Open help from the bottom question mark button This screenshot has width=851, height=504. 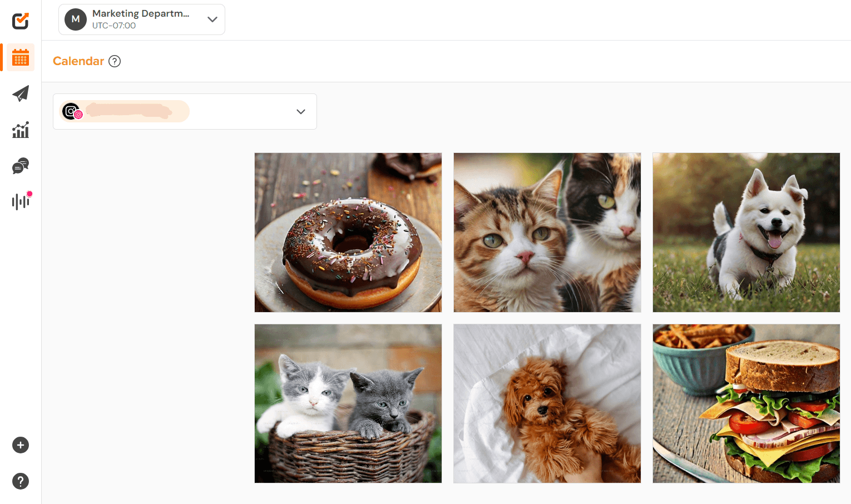coord(20,481)
